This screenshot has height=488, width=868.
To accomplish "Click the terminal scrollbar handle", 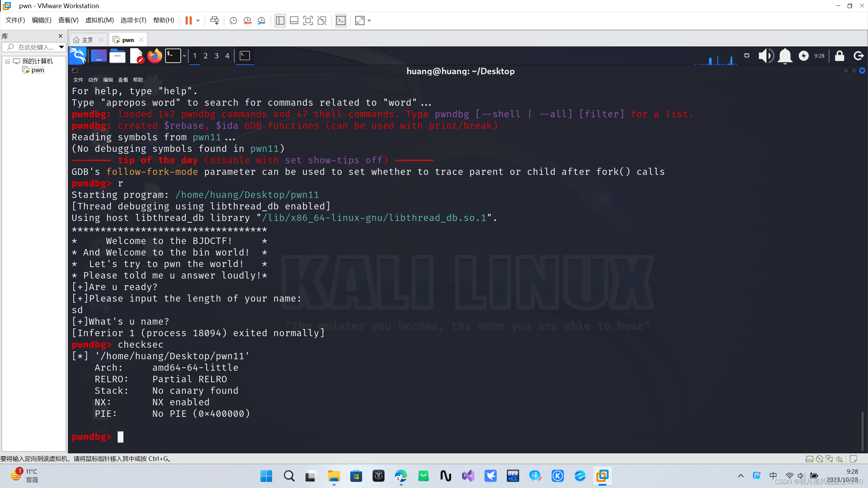I will [862, 431].
